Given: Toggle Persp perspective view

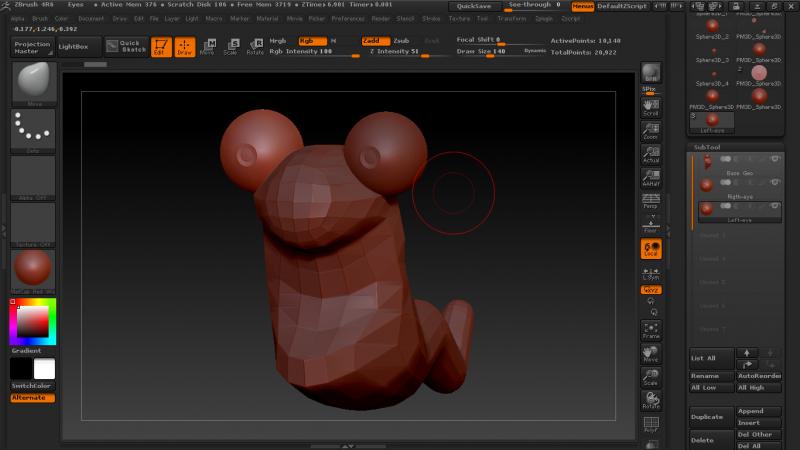Looking at the screenshot, I should [651, 200].
